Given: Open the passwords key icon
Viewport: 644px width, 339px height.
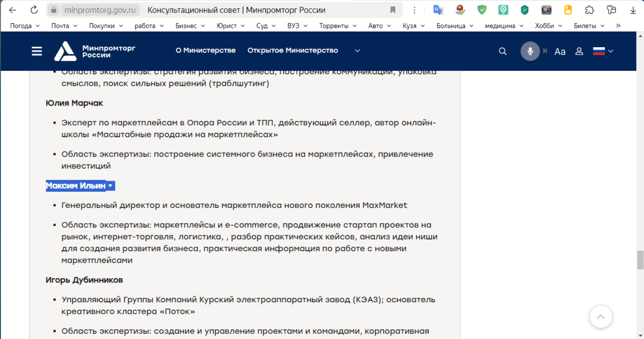Looking at the screenshot, I should (x=611, y=10).
